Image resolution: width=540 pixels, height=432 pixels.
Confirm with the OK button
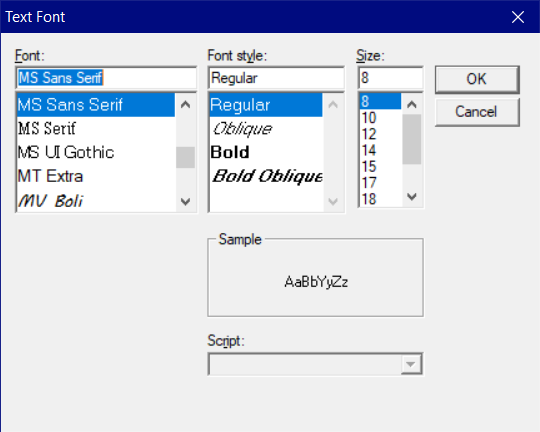(x=477, y=79)
